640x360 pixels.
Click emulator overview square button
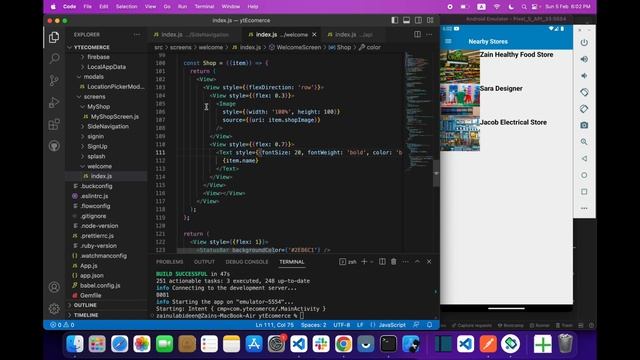[584, 191]
